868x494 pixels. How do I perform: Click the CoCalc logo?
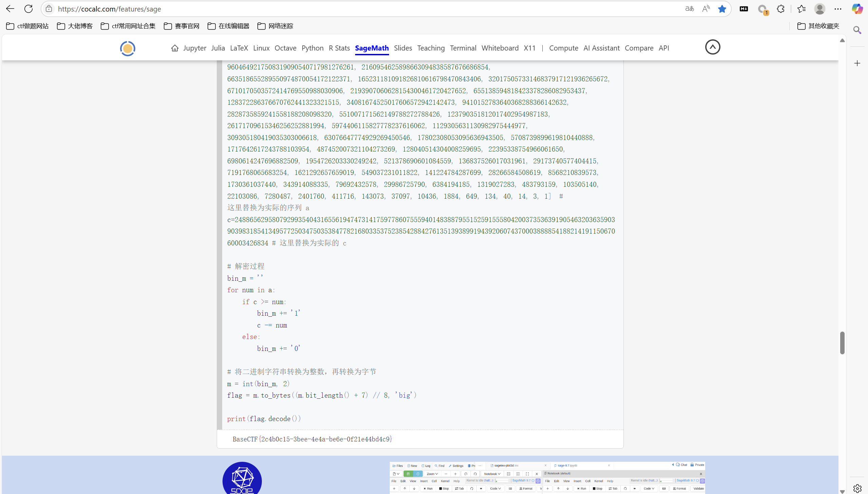128,48
